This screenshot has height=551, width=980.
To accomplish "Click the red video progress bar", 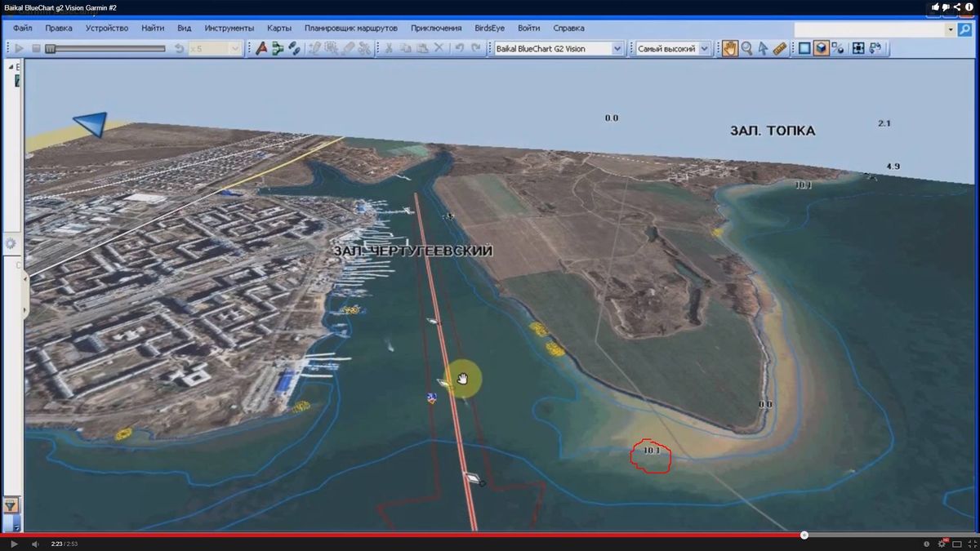I will pos(402,535).
